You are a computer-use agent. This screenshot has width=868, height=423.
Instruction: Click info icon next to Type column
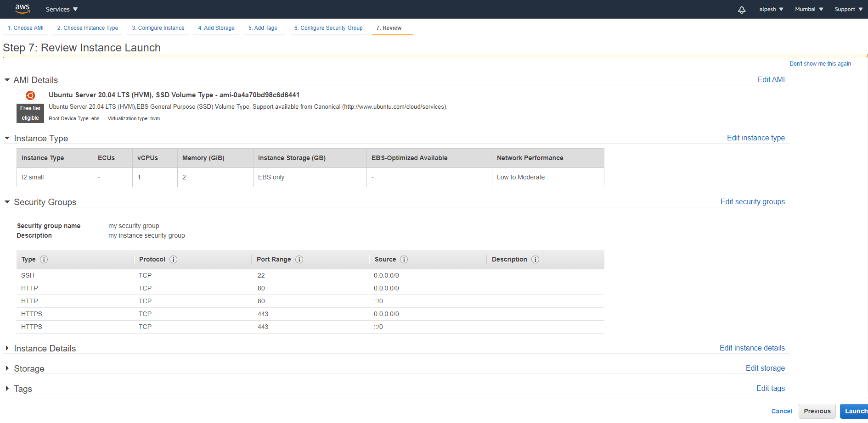44,260
